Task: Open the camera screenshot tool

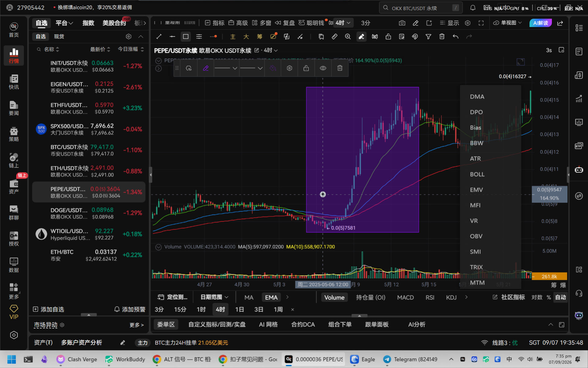Action: [402, 23]
